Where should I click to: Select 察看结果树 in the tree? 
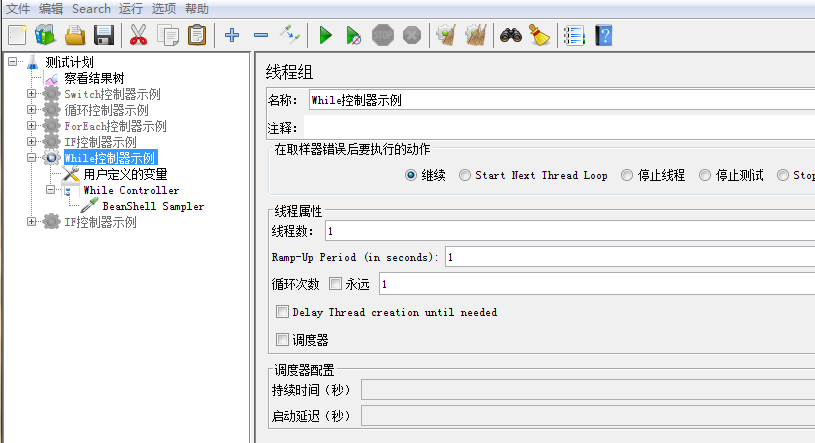point(94,79)
